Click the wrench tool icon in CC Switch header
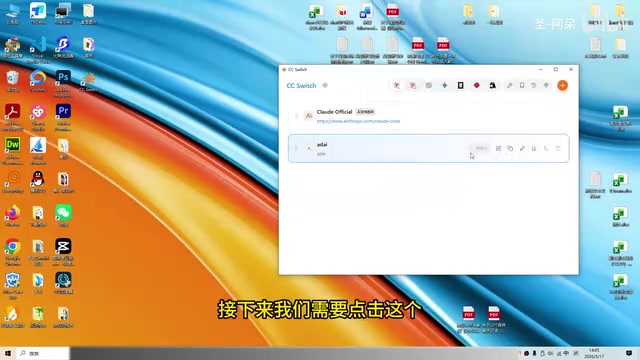 coord(510,85)
